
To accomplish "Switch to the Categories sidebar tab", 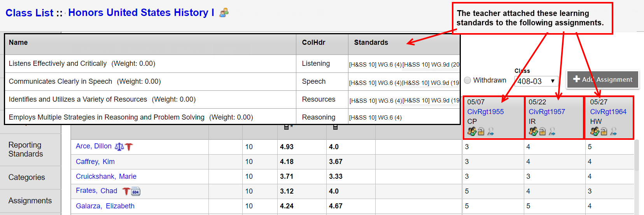I will tap(27, 177).
